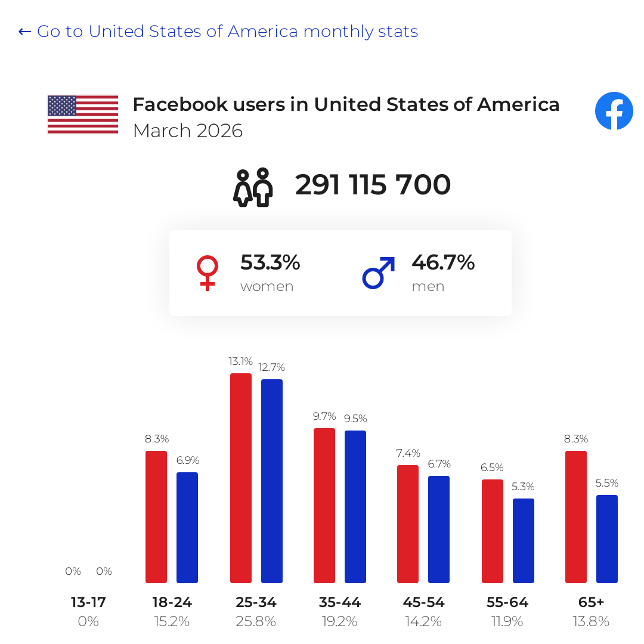644x644 pixels.
Task: Click the red 18-24 women bar
Action: click(156, 516)
